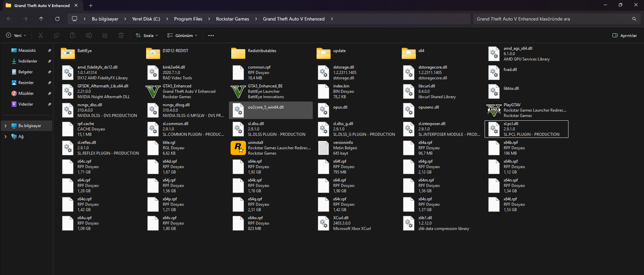Select the update folder icon
Image resolution: width=644 pixels, height=275 pixels.
(324, 53)
